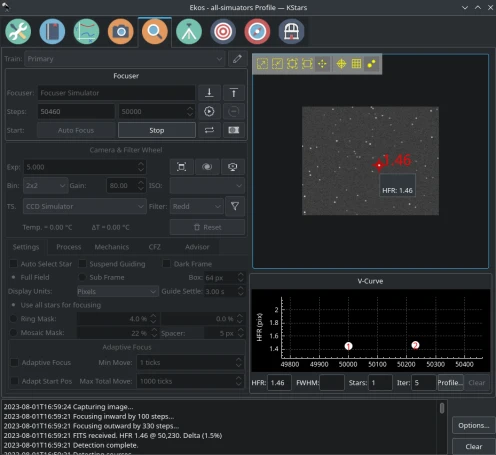Toggle full frame view icon

click(182, 167)
